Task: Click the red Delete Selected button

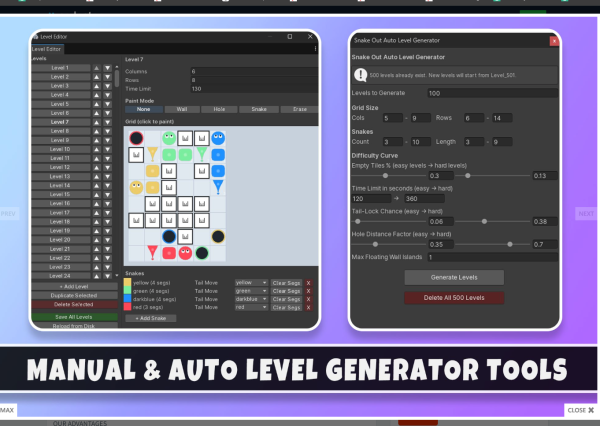Action: [x=74, y=305]
